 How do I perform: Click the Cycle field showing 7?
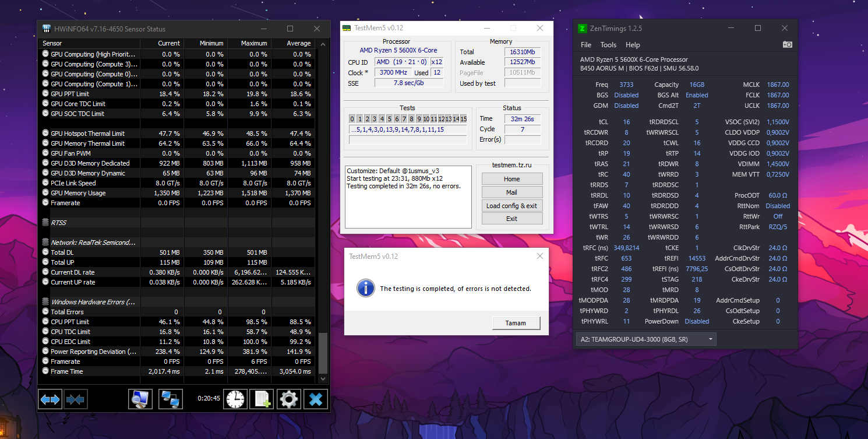click(523, 129)
